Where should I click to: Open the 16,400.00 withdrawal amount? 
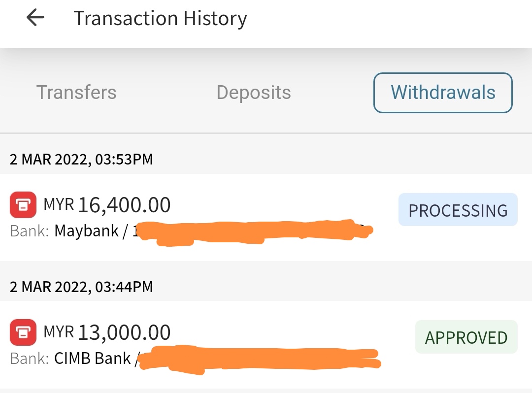(x=124, y=205)
